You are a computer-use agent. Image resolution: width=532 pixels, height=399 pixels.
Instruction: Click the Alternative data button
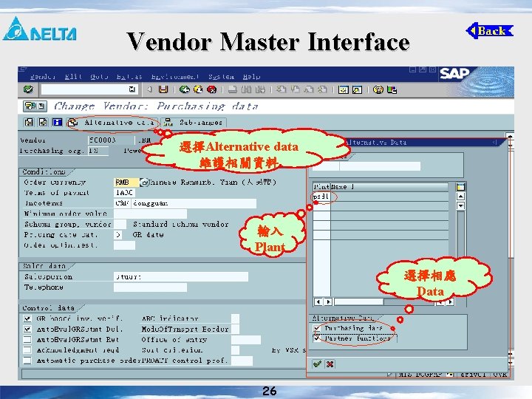click(112, 122)
